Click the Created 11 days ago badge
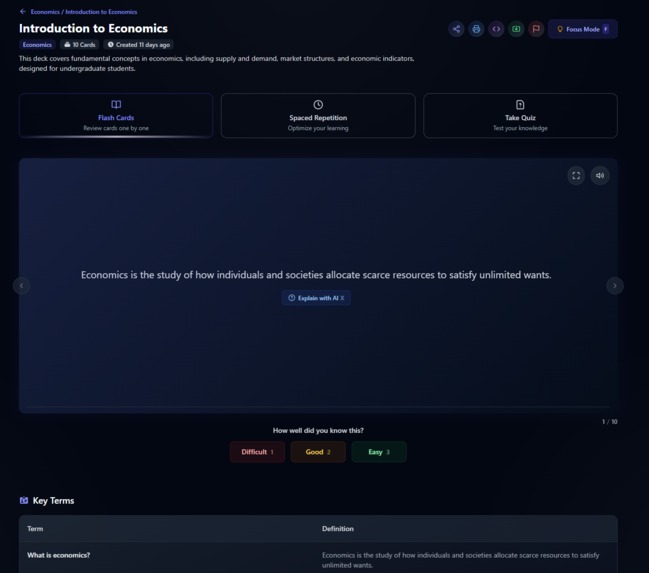The height and width of the screenshot is (573, 649). (139, 45)
